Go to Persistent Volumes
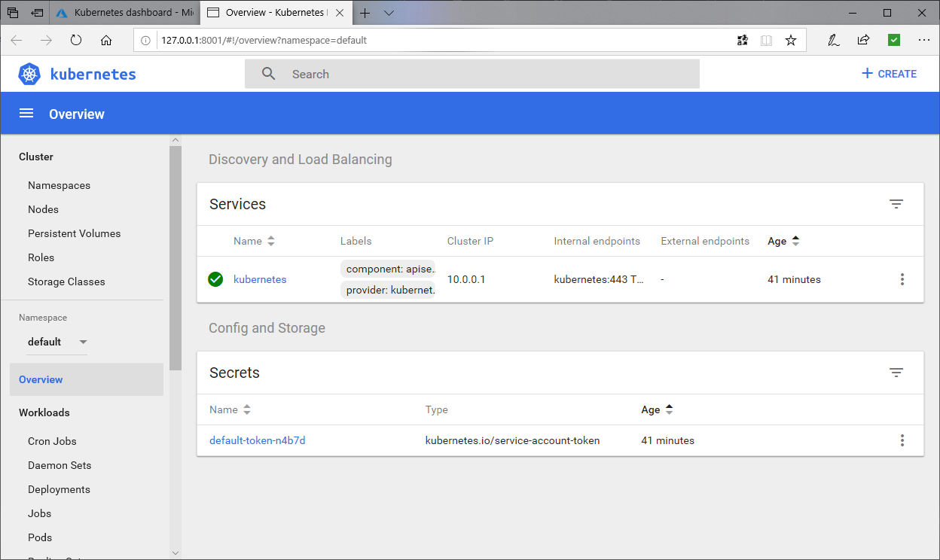This screenshot has height=560, width=940. (x=74, y=233)
